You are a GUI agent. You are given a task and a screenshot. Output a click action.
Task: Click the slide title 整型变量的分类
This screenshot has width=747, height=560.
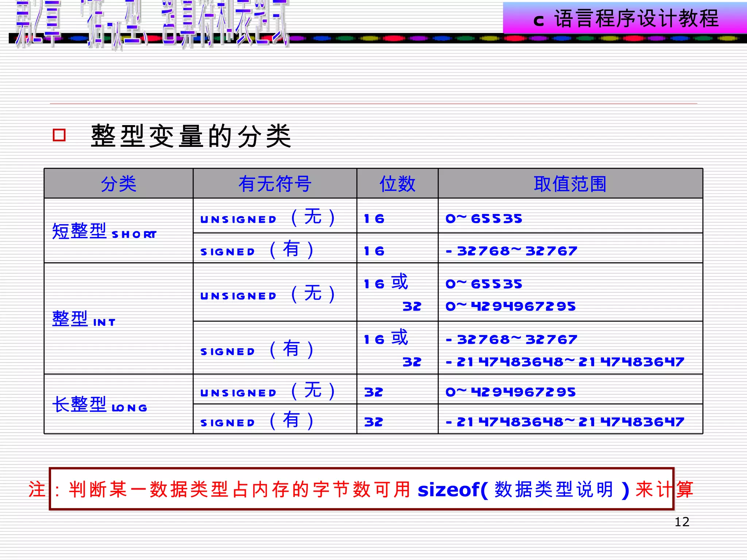pos(191,136)
